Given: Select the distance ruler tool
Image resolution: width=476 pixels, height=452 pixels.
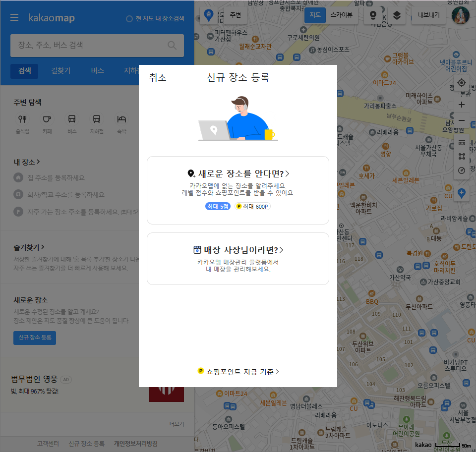Looking at the screenshot, I should tap(462, 143).
